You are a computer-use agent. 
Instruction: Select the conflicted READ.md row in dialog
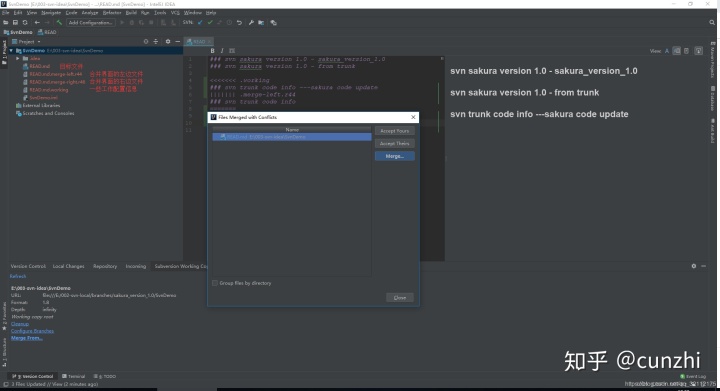click(292, 137)
